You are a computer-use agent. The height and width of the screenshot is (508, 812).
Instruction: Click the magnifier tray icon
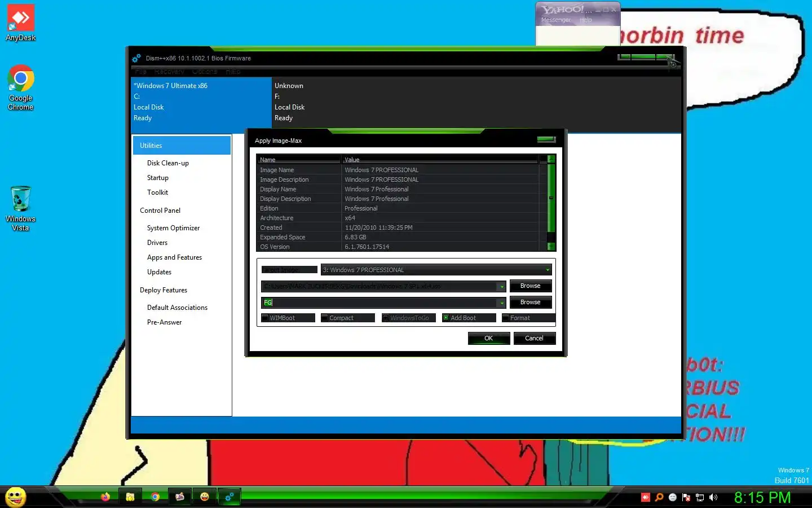tap(659, 497)
